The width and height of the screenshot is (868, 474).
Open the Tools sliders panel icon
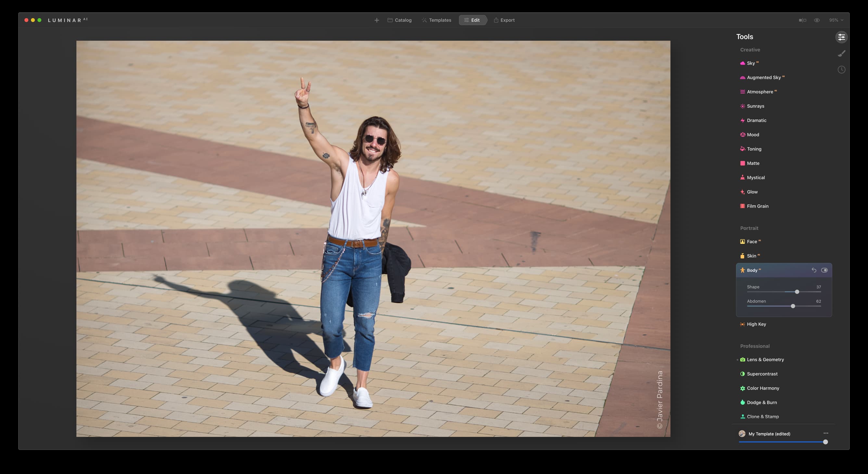(x=841, y=37)
